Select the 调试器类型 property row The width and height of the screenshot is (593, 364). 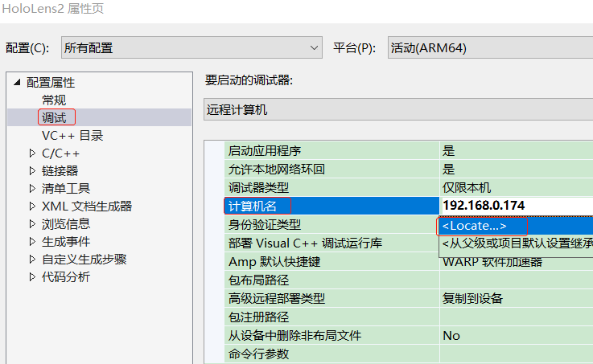coord(332,187)
